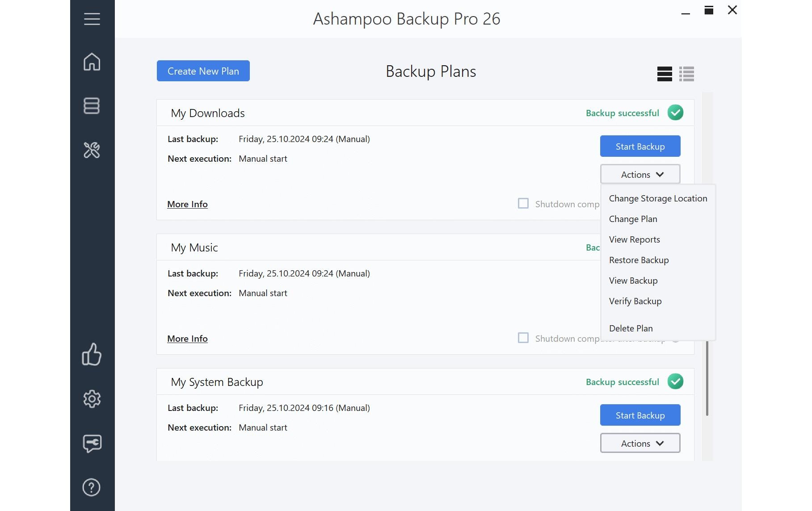Image resolution: width=812 pixels, height=511 pixels.
Task: Collapse the Actions dropdown for My Downloads
Action: pyautogui.click(x=640, y=174)
